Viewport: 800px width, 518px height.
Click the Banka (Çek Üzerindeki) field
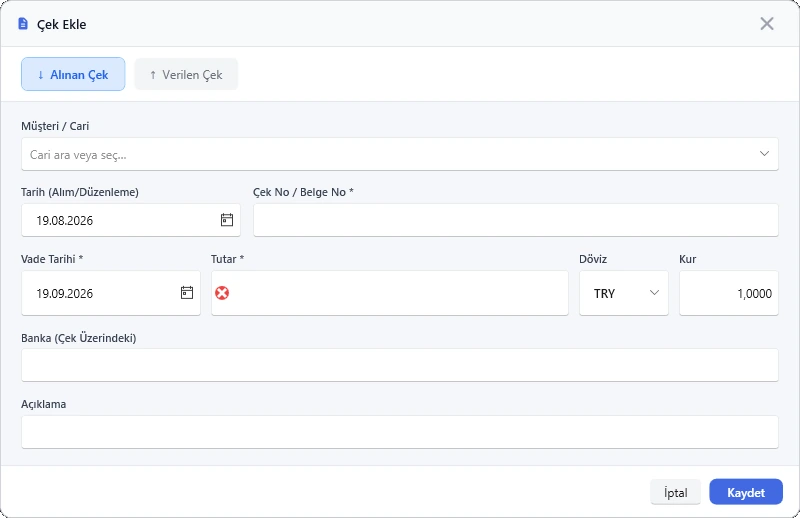(x=399, y=365)
